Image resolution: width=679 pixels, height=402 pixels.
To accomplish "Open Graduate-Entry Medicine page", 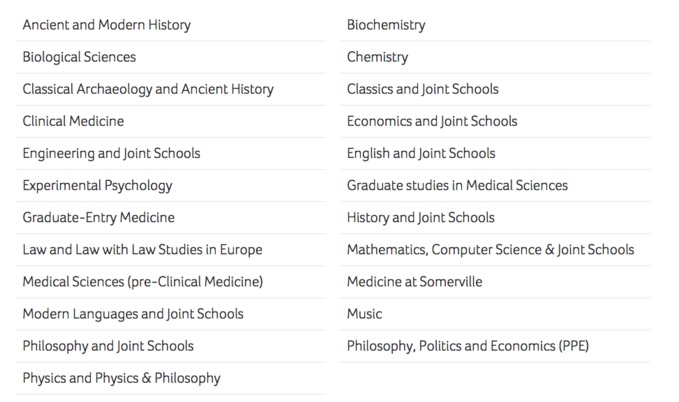I will click(99, 217).
